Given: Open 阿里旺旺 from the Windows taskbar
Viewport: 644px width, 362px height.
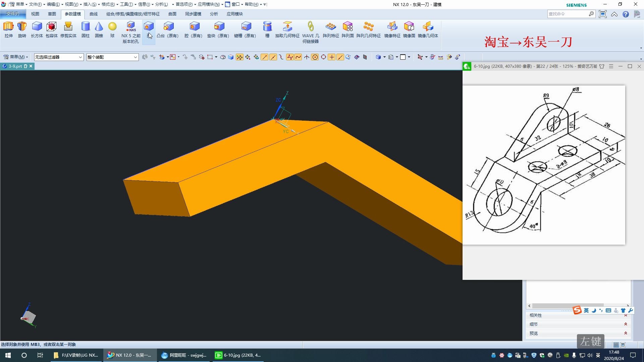Looking at the screenshot, I should coord(184,355).
